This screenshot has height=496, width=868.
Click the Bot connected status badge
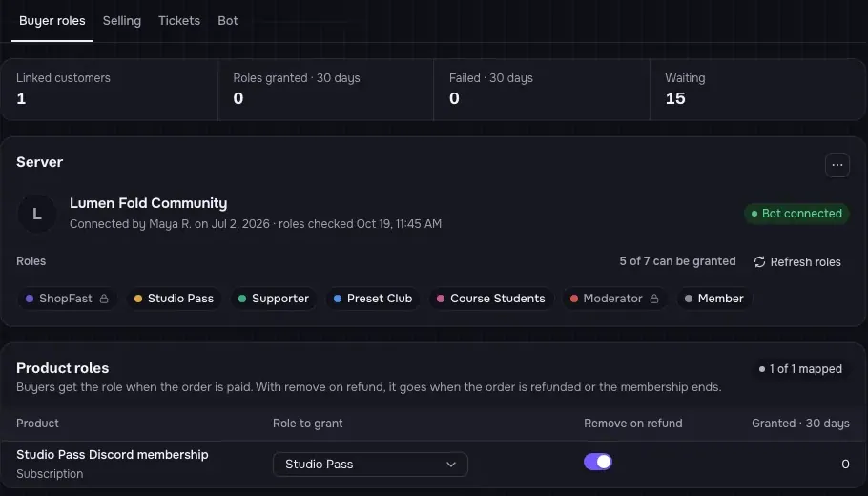[796, 214]
